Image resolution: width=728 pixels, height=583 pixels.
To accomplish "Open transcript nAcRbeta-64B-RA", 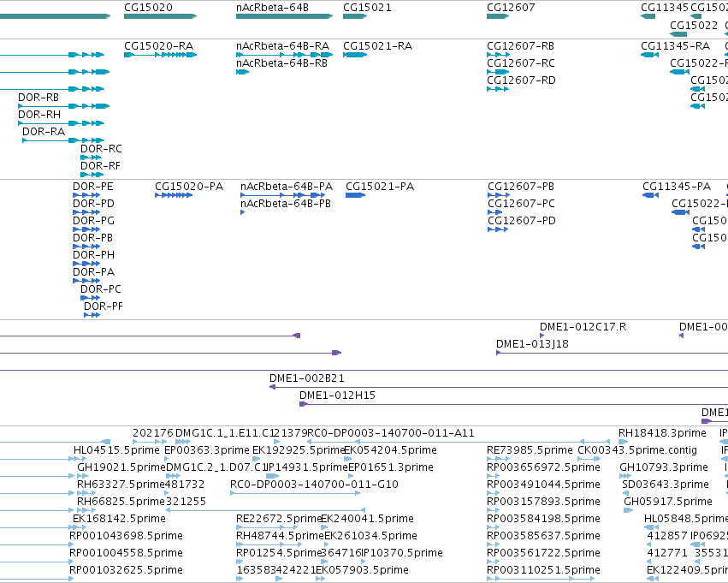I will coord(283,46).
